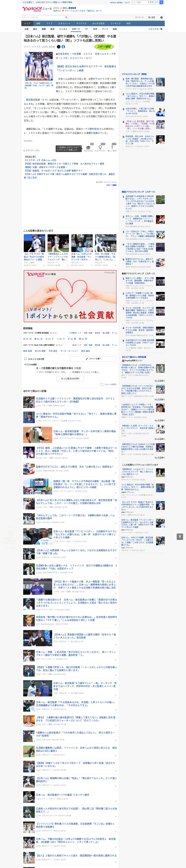Image resolution: width=186 pixels, height=868 pixels.
Task: Select the 国際 category
Action: click(x=44, y=29)
